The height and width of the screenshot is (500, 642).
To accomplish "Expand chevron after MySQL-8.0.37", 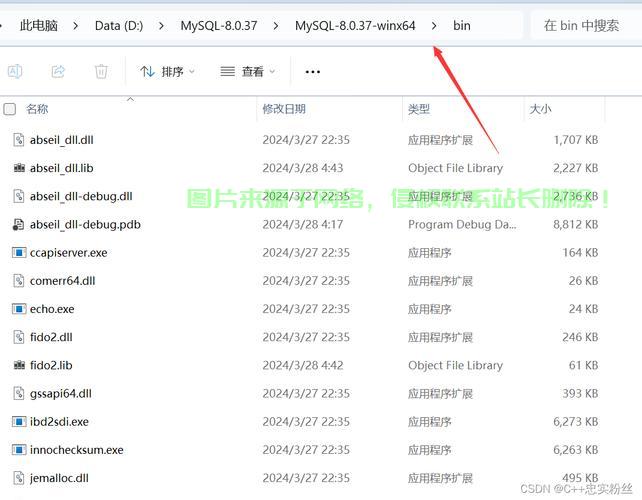I will tap(276, 26).
